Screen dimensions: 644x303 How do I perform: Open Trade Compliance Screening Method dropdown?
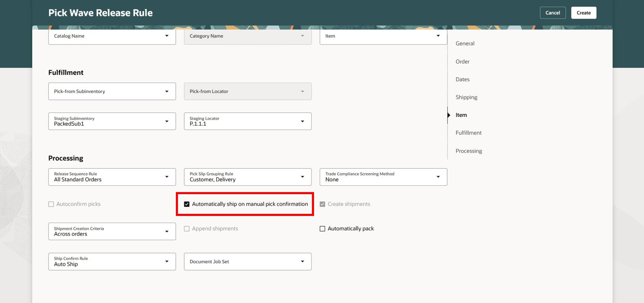[383, 177]
